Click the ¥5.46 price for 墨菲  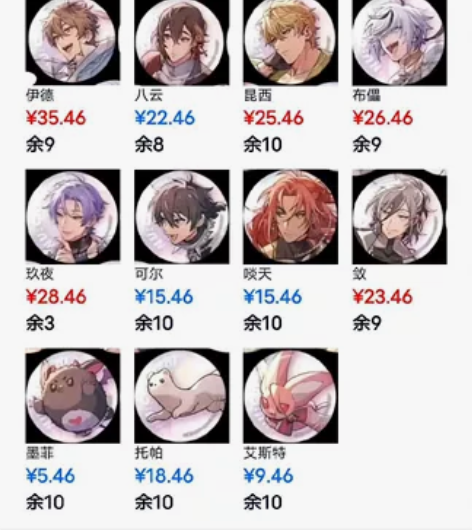[x=50, y=476]
